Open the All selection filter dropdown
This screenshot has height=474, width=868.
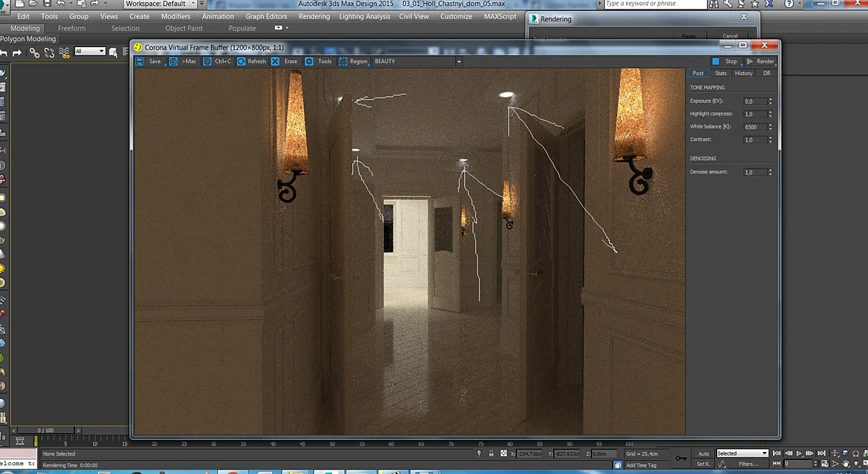pos(90,51)
